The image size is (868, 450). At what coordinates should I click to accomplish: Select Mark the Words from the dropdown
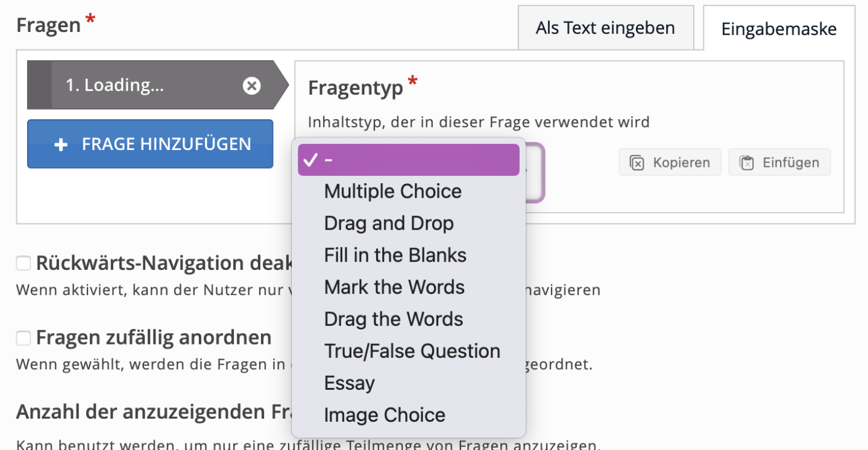(x=394, y=287)
